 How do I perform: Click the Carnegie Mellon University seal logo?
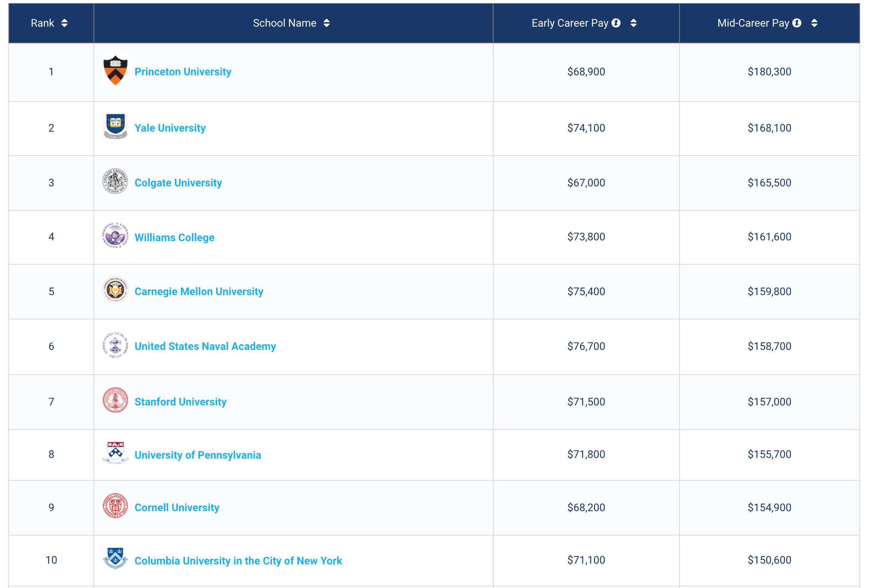115,290
